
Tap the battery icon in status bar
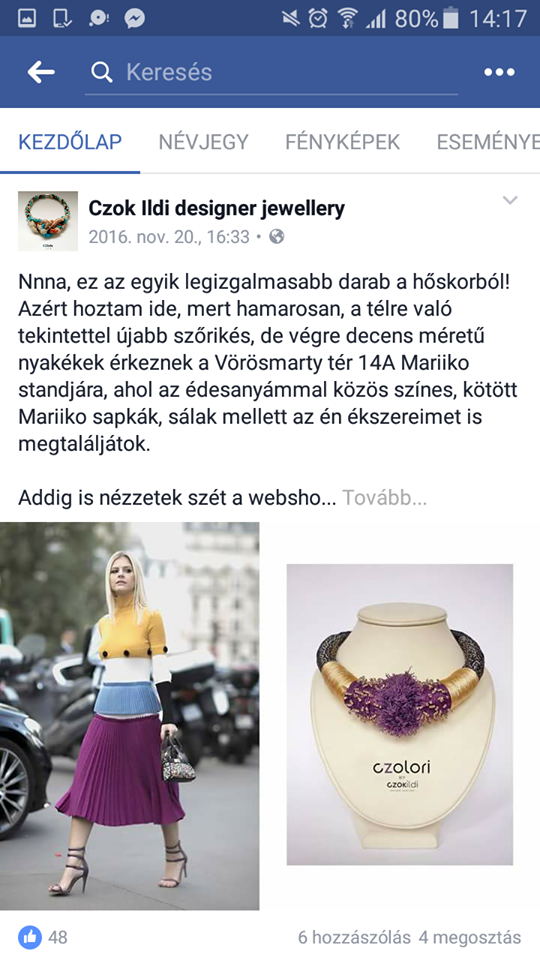450,18
